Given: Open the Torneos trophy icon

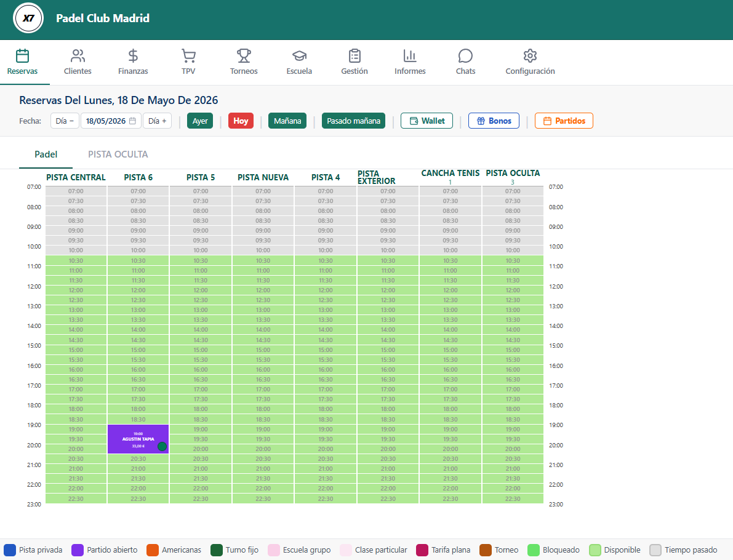Looking at the screenshot, I should [x=244, y=55].
